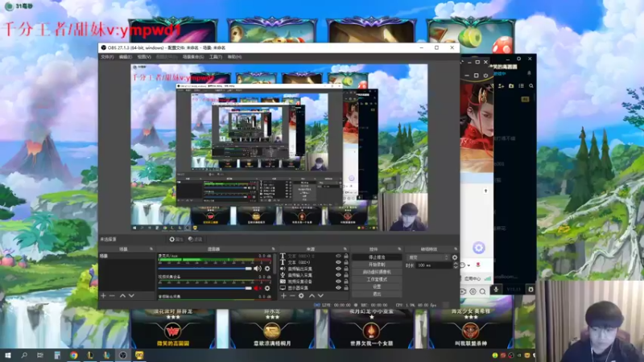Image resolution: width=644 pixels, height=362 pixels.
Task: Hide the audio output capture source
Action: 338,269
